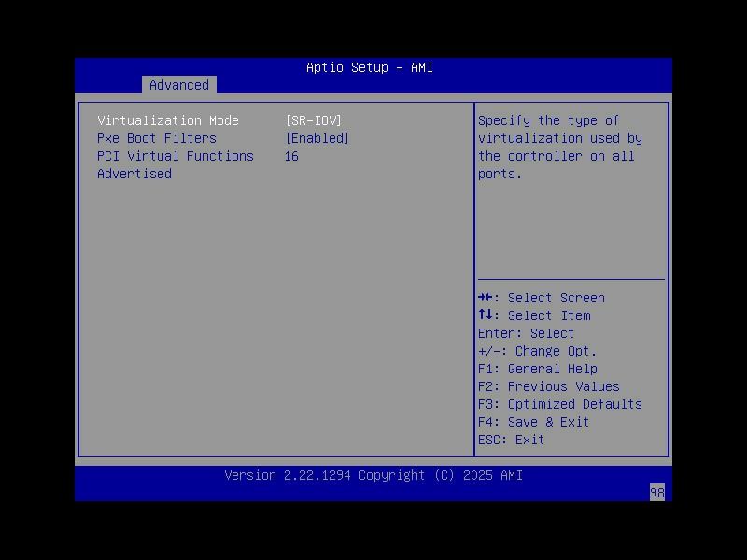Viewport: 747px width, 560px height.
Task: Click the ESC: Exit hint
Action: point(511,440)
